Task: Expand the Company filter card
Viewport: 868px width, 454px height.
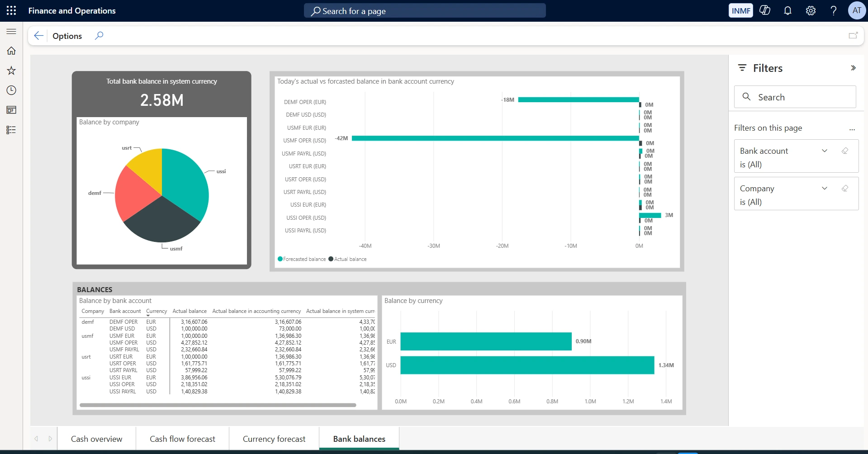Action: (x=825, y=189)
